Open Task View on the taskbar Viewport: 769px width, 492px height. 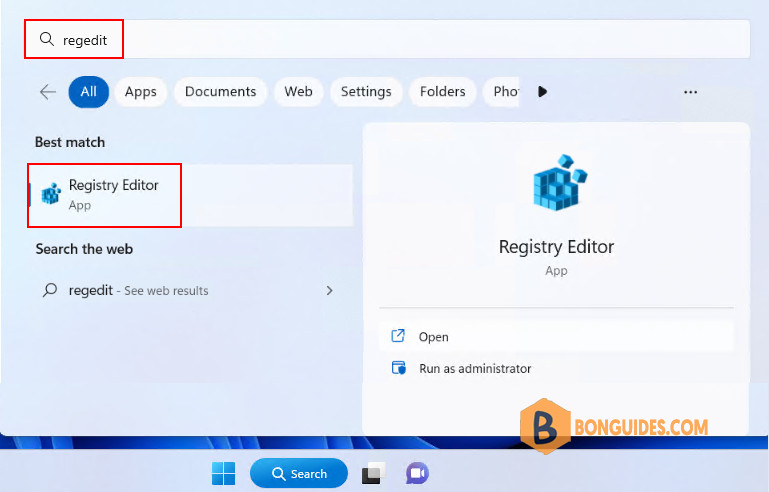(x=373, y=473)
